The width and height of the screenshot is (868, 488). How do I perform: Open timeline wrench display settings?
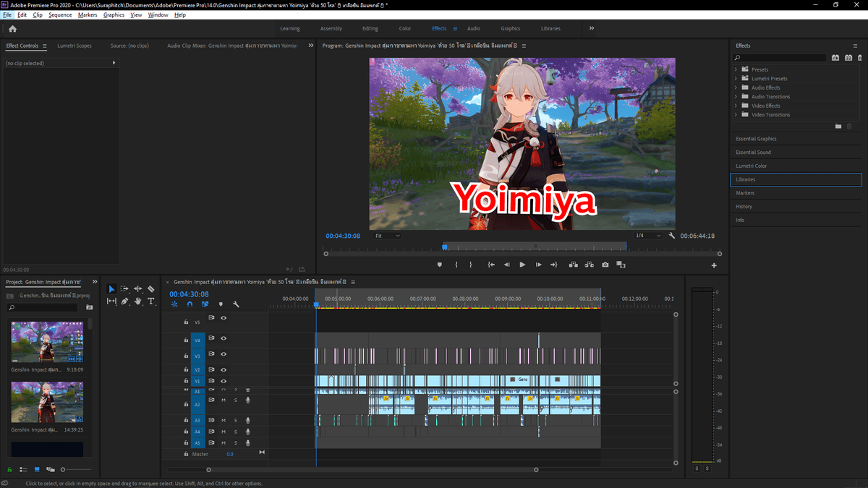tap(236, 304)
